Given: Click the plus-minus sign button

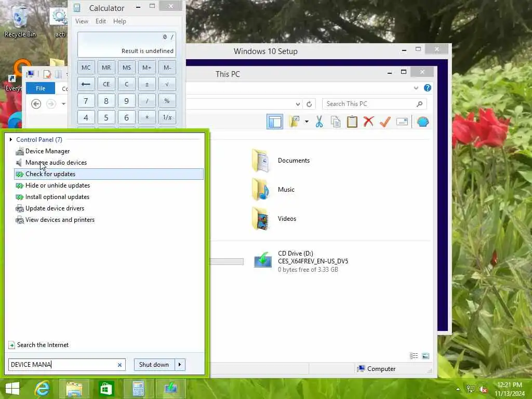Looking at the screenshot, I should (147, 84).
